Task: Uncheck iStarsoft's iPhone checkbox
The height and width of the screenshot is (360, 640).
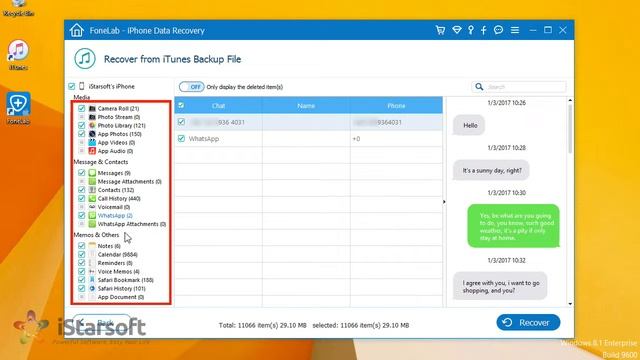Action: click(x=72, y=86)
